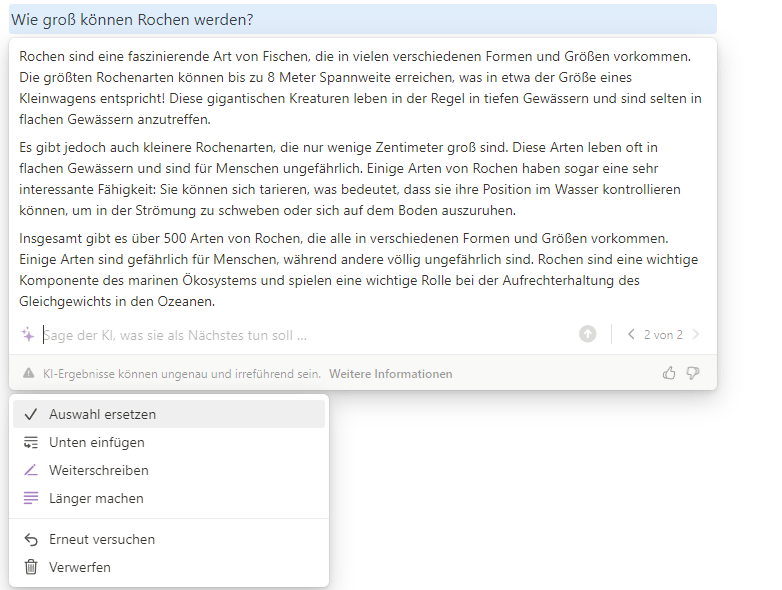The width and height of the screenshot is (782, 590).
Task: Click the heading 'Wie groß können Rochen werden?'
Action: (x=132, y=19)
